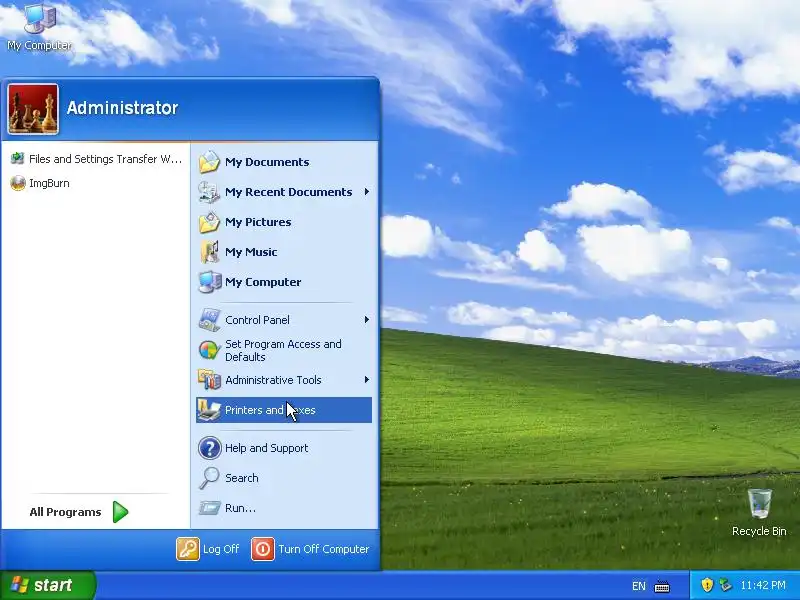Click the Control Panel entry text
800x600 pixels.
[257, 320]
